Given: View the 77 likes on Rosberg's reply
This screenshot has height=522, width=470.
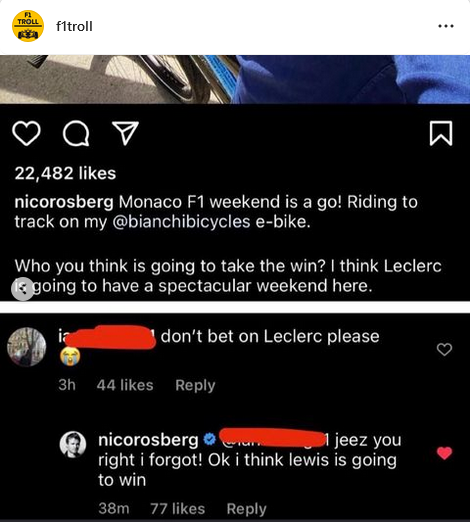Looking at the screenshot, I should [178, 509].
